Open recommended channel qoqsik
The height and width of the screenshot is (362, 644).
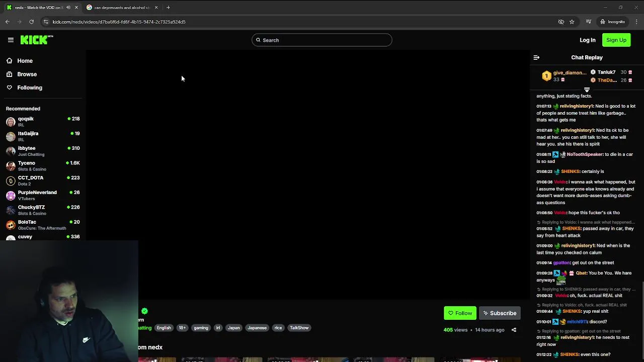(x=43, y=122)
